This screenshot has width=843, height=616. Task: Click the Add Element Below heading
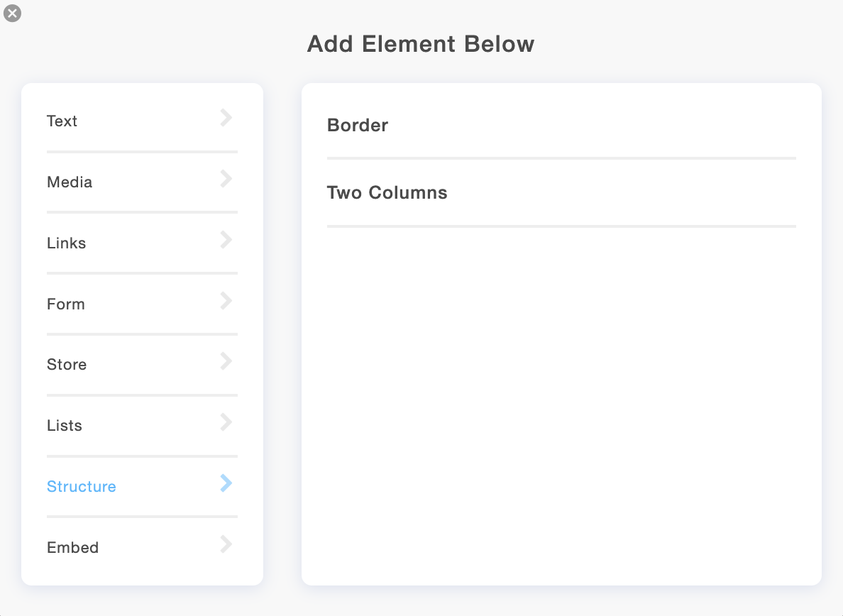421,44
